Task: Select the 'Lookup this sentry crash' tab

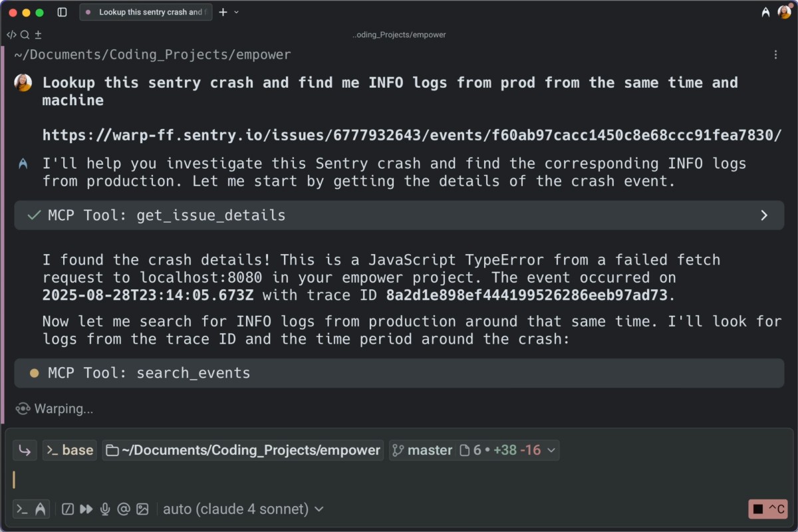Action: [146, 12]
